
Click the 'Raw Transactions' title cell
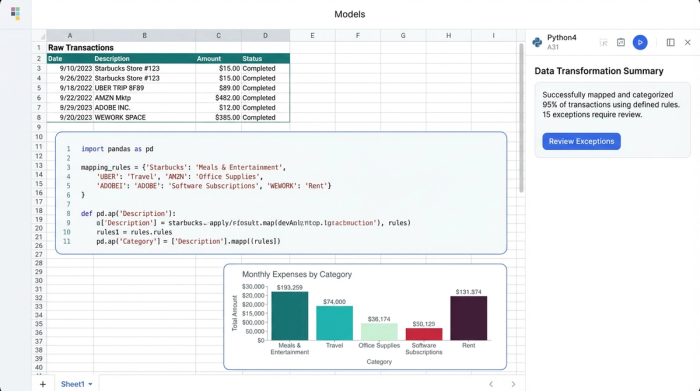[80, 48]
